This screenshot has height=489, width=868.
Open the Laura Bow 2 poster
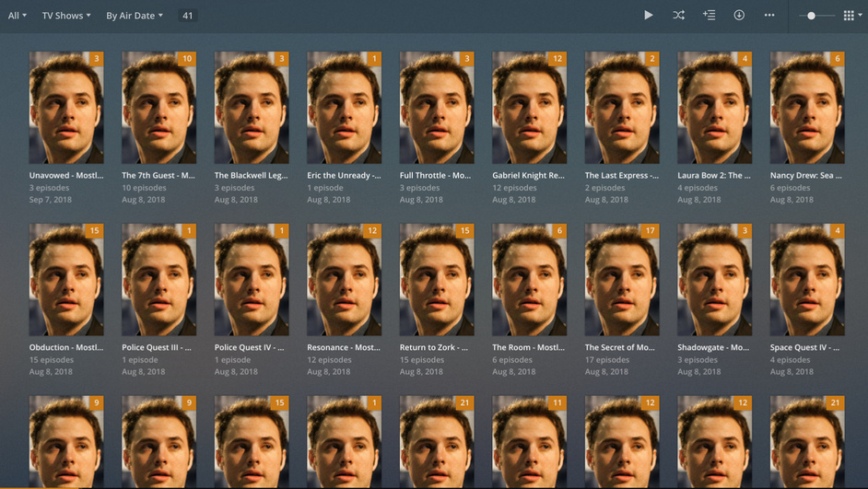click(x=715, y=108)
